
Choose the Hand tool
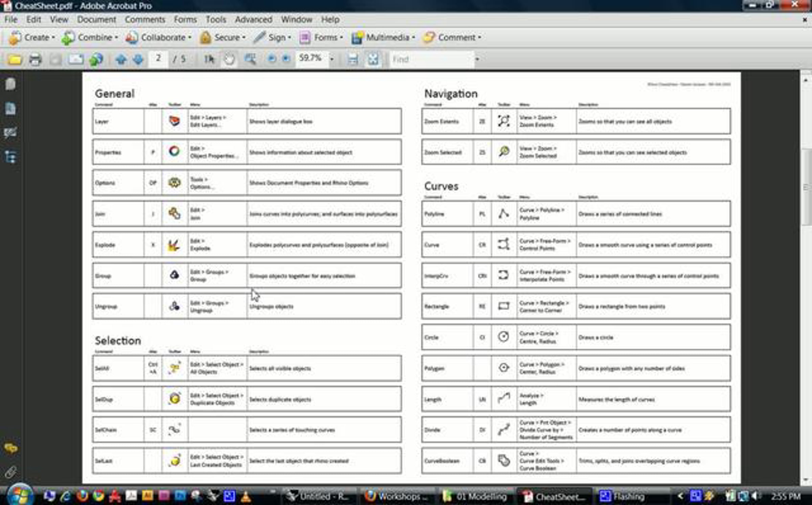(x=229, y=60)
